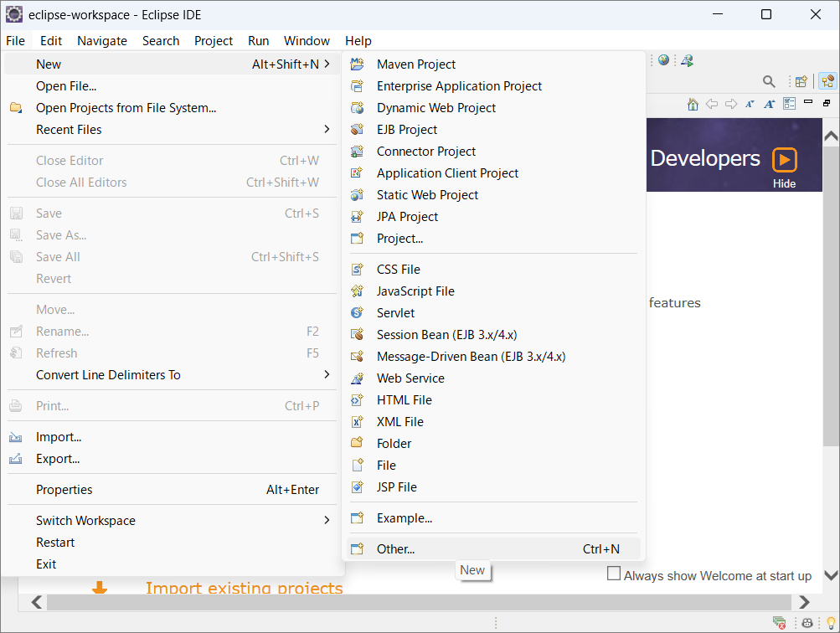Open Example... from the New submenu
Image resolution: width=840 pixels, height=633 pixels.
tap(492, 518)
